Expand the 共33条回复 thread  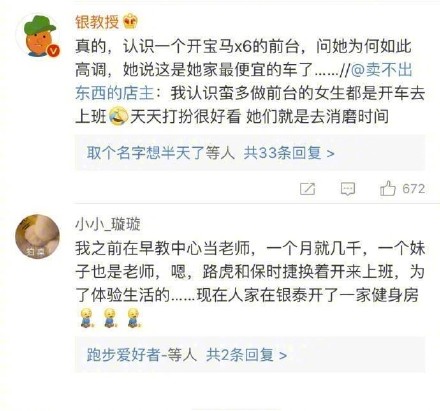289,153
